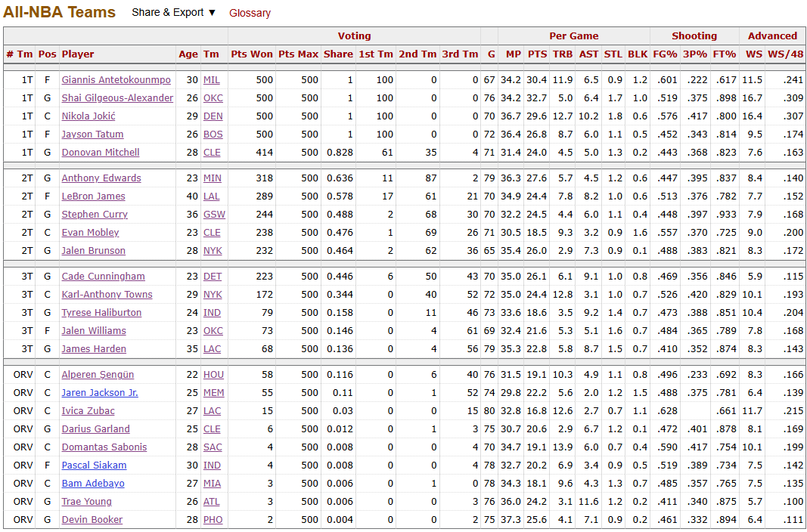Open the LAL team link

click(x=212, y=196)
